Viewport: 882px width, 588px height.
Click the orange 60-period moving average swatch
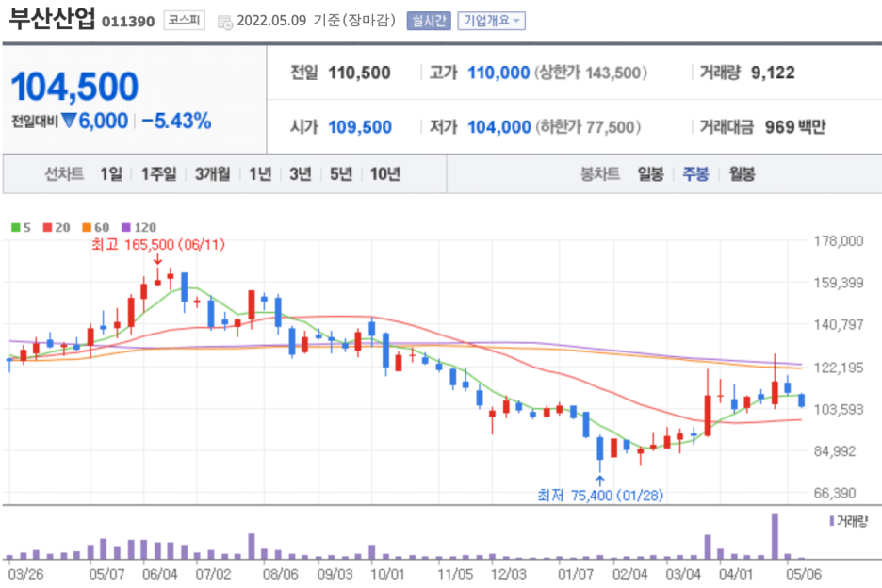[87, 227]
